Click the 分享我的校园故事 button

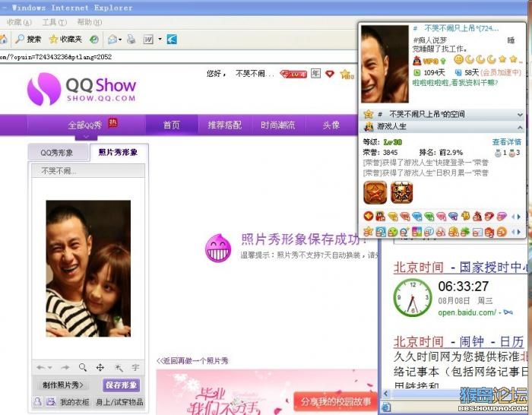[336, 402]
